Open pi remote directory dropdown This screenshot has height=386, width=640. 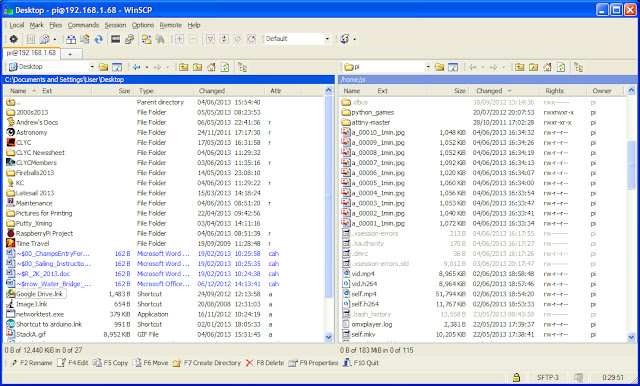(428, 67)
